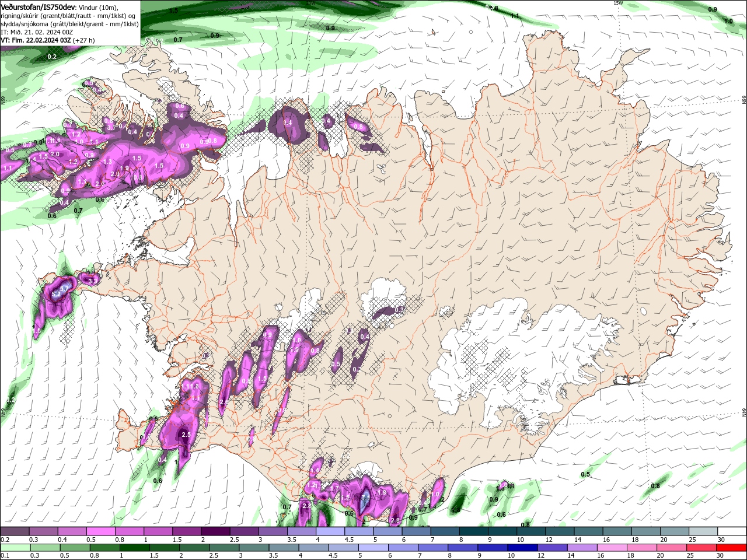The image size is (747, 560).
Task: Click the 0.1 label in the rain legend
Action: click(x=5, y=555)
